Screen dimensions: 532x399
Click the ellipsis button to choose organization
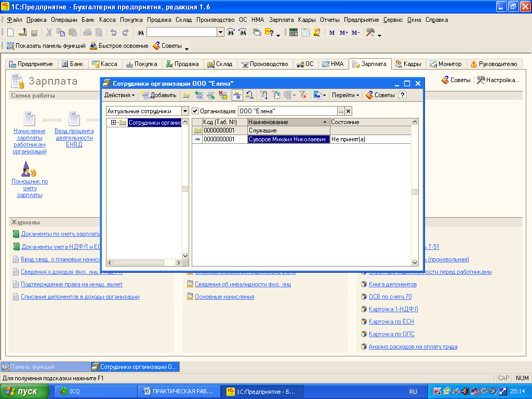tap(341, 111)
